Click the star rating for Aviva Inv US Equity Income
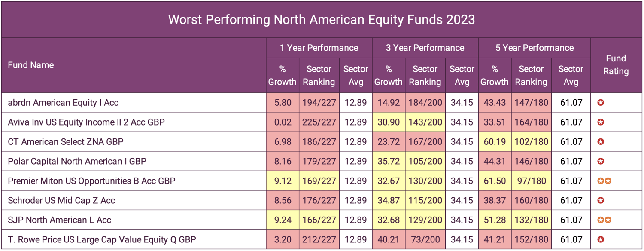Viewport: 644px width, 251px height. coord(601,122)
